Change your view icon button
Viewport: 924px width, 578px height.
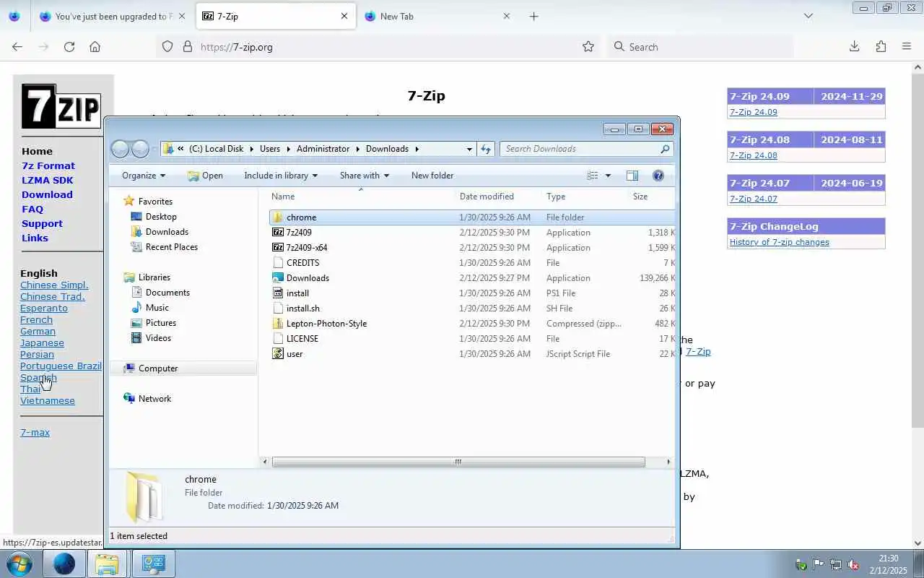pyautogui.click(x=593, y=176)
